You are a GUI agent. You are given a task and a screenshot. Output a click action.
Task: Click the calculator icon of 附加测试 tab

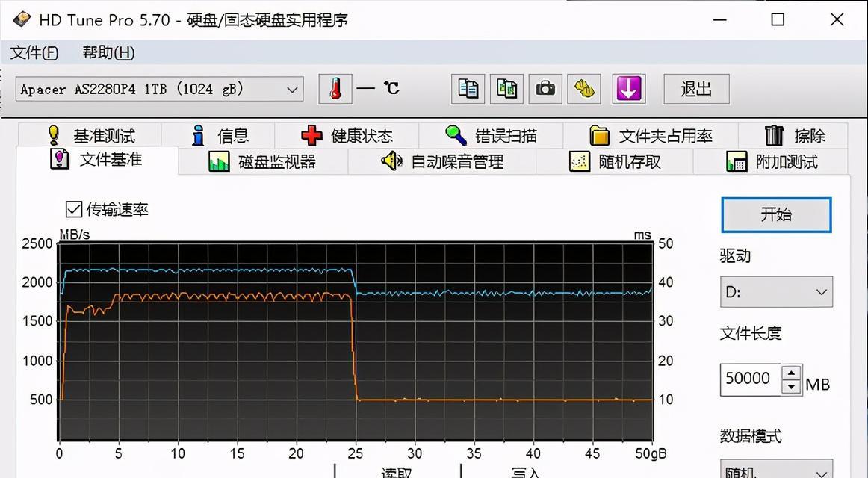[x=737, y=161]
